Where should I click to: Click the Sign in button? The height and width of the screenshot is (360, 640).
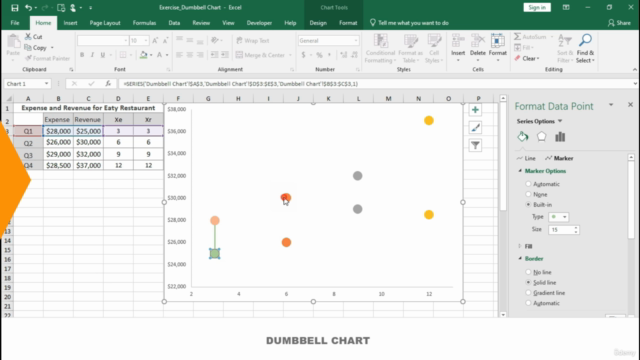pos(537,7)
